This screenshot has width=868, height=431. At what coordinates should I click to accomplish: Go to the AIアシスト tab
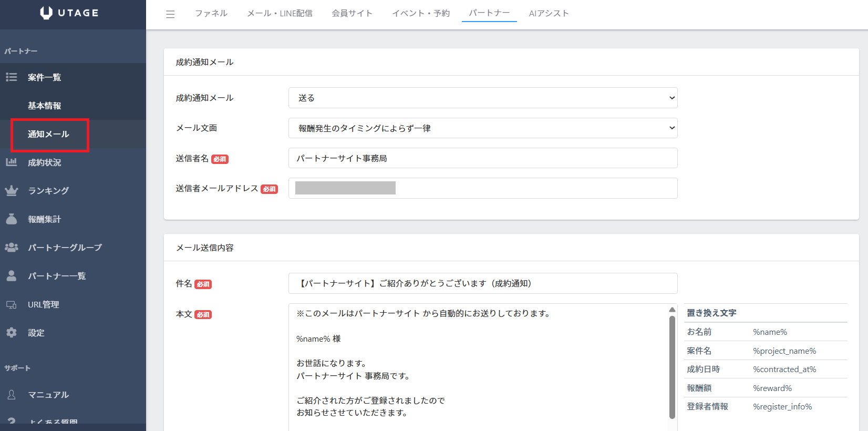(x=549, y=14)
